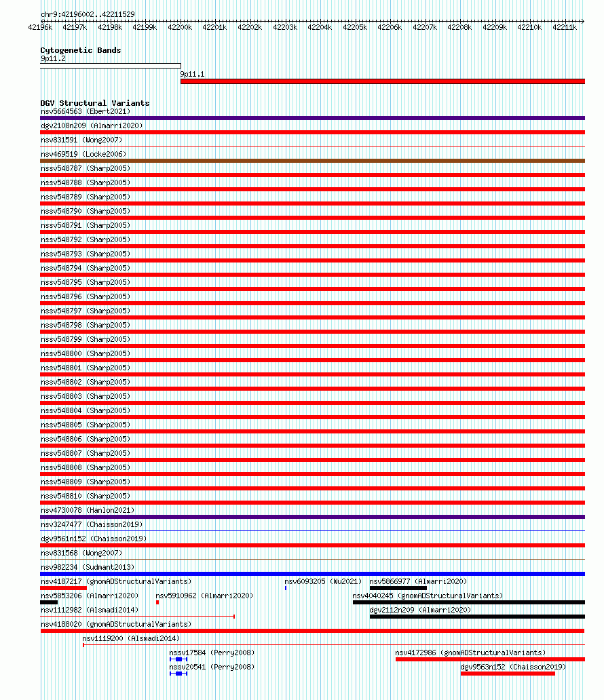604x700 pixels.
Task: Click the blue nssv20541 variant glyph
Action: coord(178,674)
